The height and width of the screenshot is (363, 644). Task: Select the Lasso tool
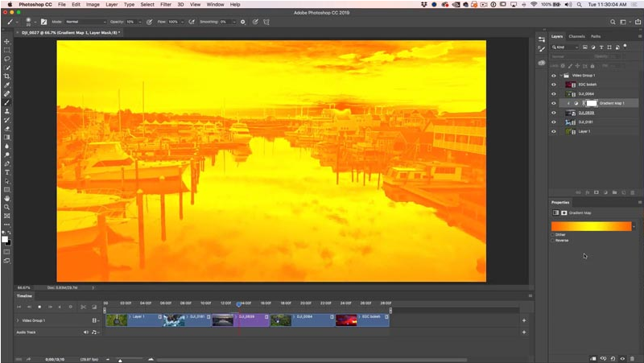click(7, 59)
